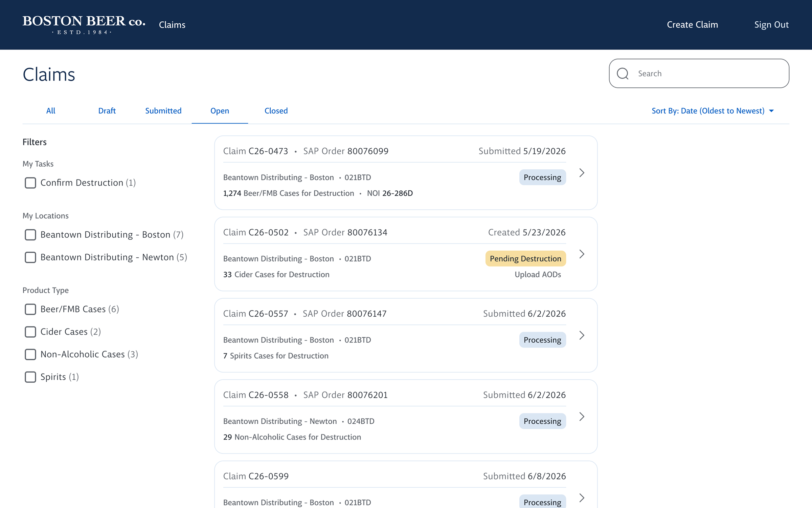Screen dimensions: 812x508
Task: Switch to the Closed tab
Action: (x=276, y=111)
